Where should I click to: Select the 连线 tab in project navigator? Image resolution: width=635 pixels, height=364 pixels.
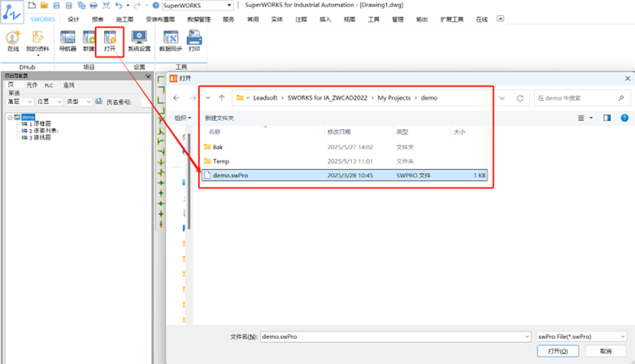69,85
